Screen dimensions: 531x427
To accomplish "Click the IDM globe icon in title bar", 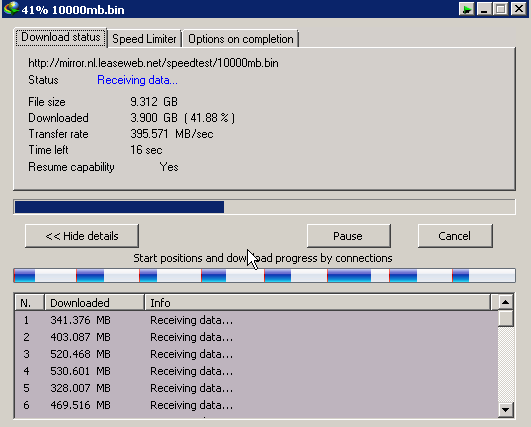I will [x=11, y=8].
